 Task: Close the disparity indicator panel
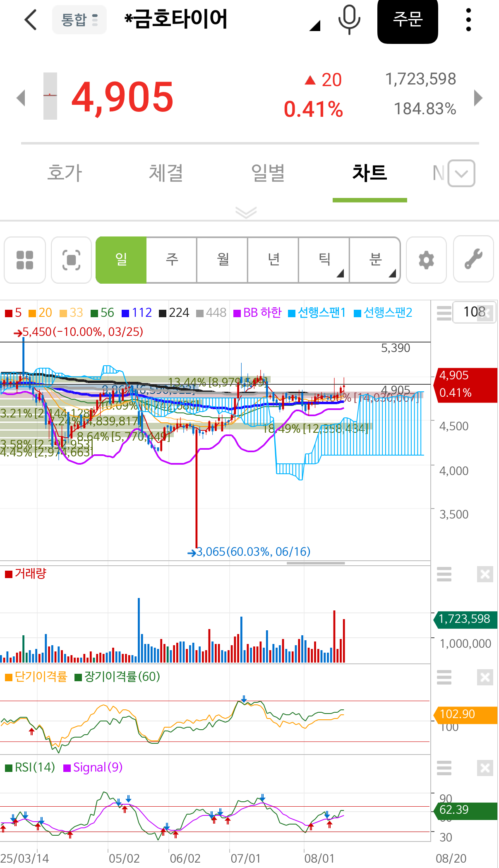[x=485, y=678]
